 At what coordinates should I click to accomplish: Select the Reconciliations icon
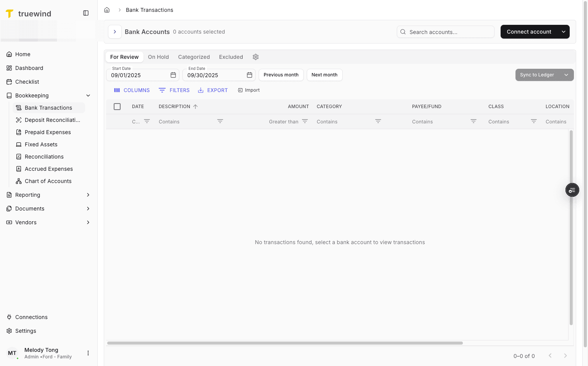coord(19,156)
